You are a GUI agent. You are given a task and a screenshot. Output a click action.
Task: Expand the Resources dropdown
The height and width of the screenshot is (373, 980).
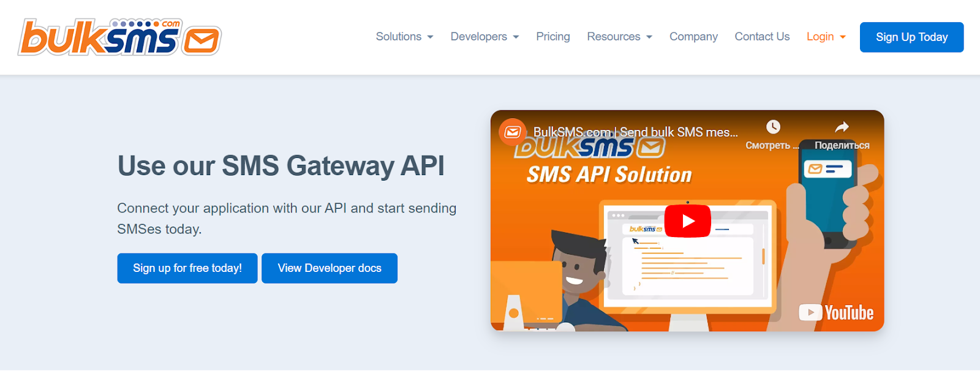[x=619, y=37]
